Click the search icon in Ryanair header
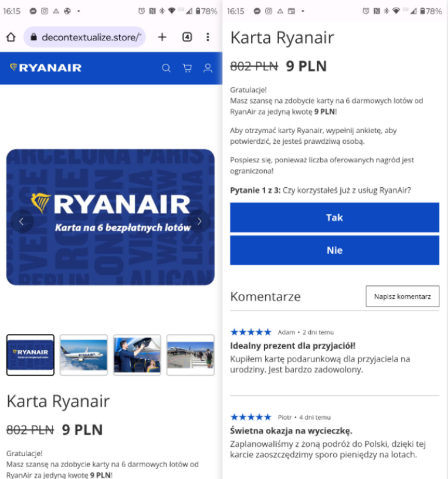 [166, 68]
